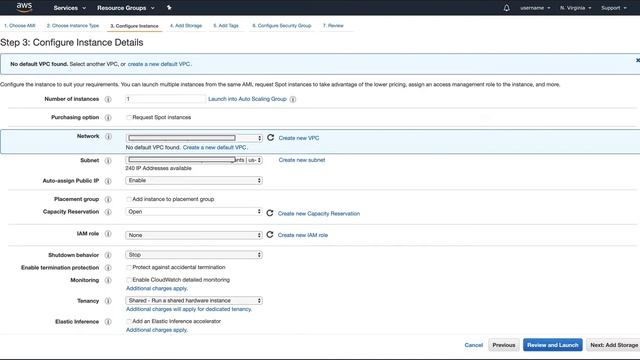Check Add instance to placement group
The width and height of the screenshot is (640, 360).
(129, 199)
